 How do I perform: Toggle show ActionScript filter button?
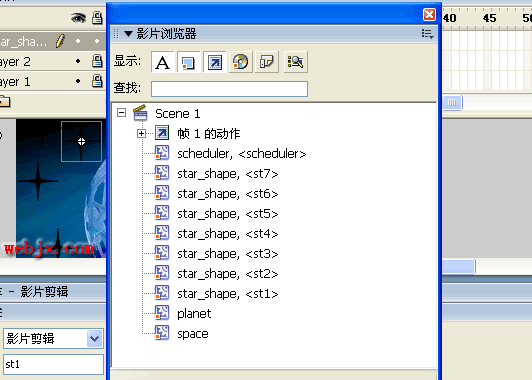coord(215,62)
